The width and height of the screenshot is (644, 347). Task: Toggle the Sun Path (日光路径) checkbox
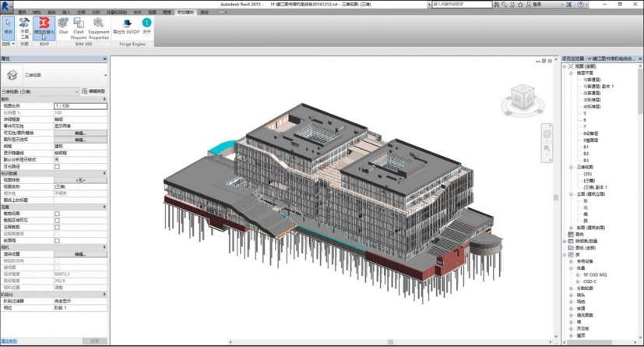click(57, 167)
